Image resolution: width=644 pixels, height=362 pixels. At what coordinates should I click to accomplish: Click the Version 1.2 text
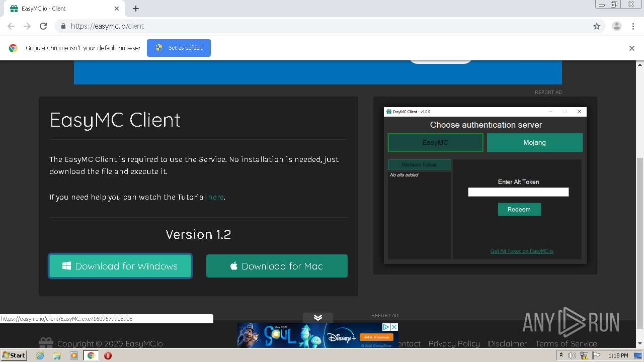198,234
